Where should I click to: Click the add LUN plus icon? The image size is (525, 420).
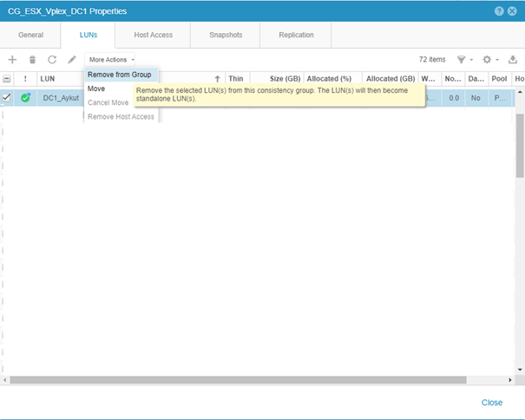pos(12,60)
